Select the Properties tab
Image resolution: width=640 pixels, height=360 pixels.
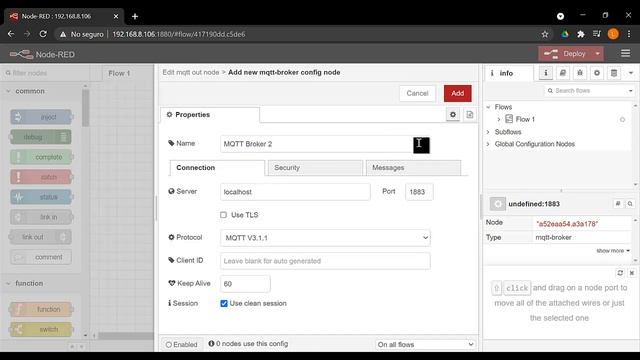[210, 115]
